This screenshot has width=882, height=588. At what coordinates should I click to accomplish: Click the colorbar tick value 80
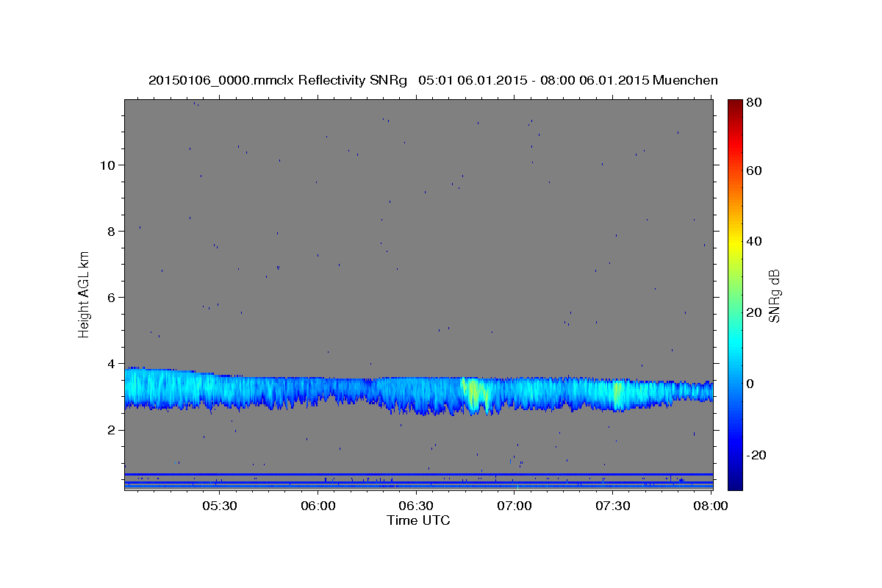tap(753, 102)
